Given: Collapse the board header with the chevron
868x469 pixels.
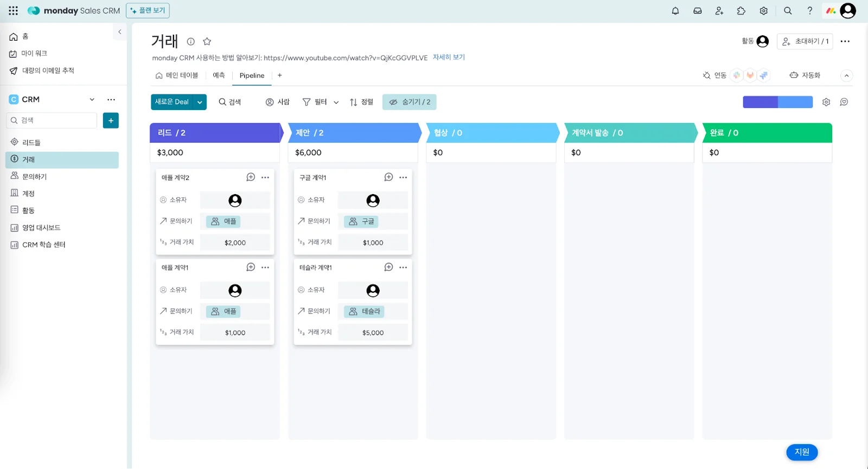Looking at the screenshot, I should click(x=846, y=76).
